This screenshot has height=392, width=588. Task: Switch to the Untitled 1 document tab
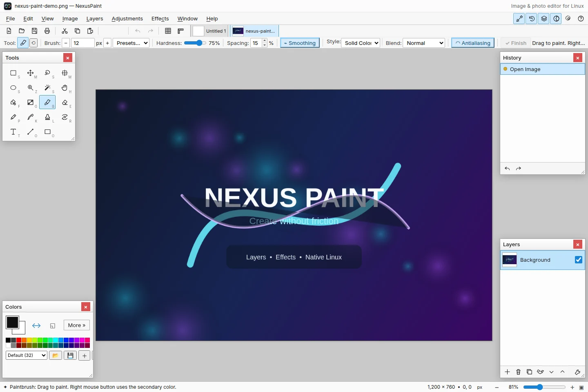click(210, 31)
